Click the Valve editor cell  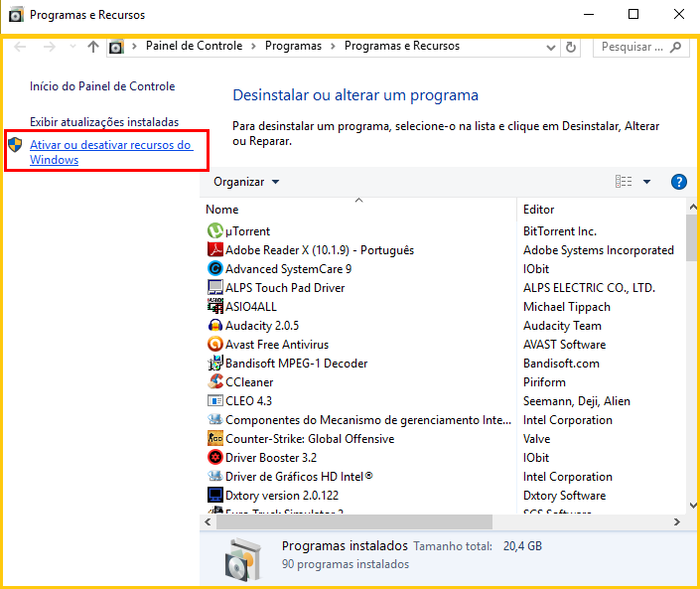[x=536, y=438]
